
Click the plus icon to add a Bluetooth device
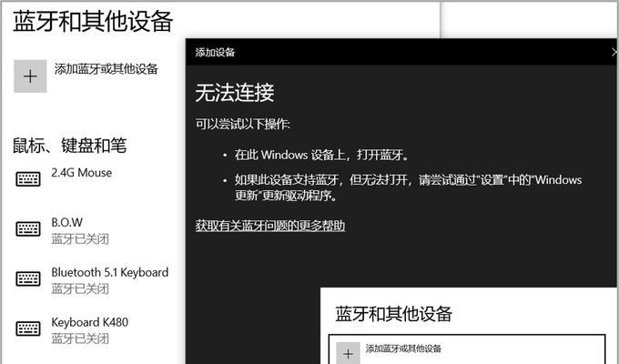coord(30,76)
